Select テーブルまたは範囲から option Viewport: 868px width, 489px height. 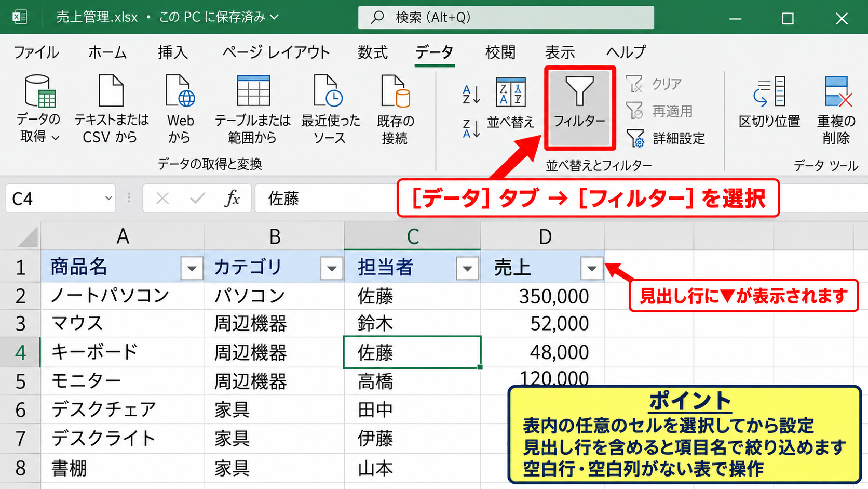(x=253, y=109)
